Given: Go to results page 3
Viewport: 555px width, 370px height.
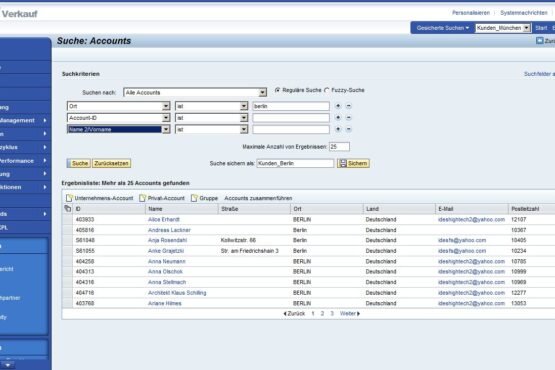Looking at the screenshot, I should [332, 314].
